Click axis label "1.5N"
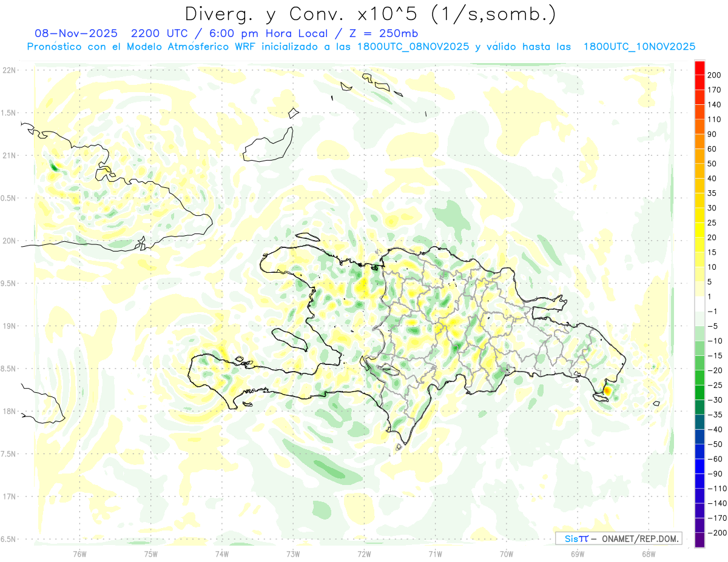This screenshot has height=562, width=728. coord(9,113)
